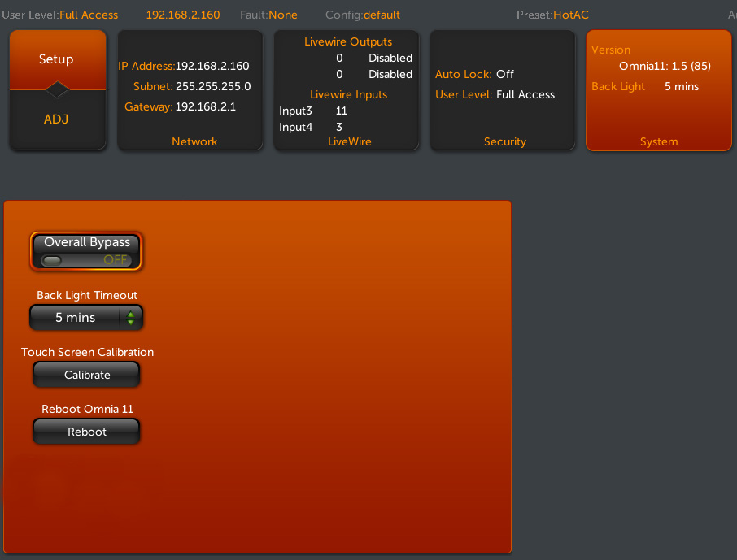The height and width of the screenshot is (560, 737).
Task: Click the Omnia11: 1.5 (85) version text
Action: 665,67
